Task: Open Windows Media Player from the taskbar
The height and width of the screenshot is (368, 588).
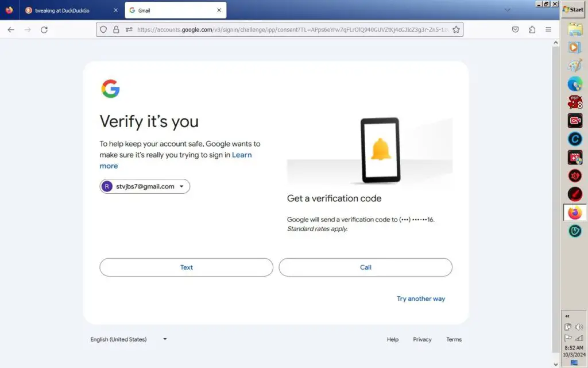Action: point(575,47)
